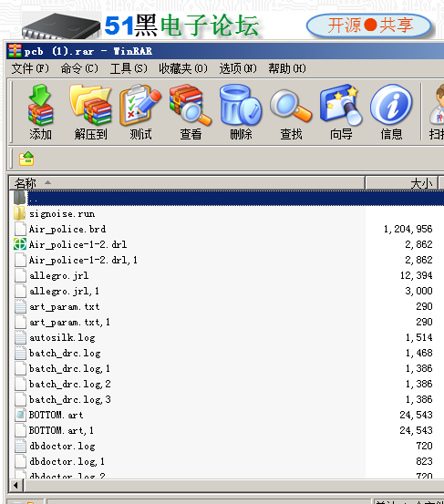Open the 命令(C) menu

(x=79, y=68)
